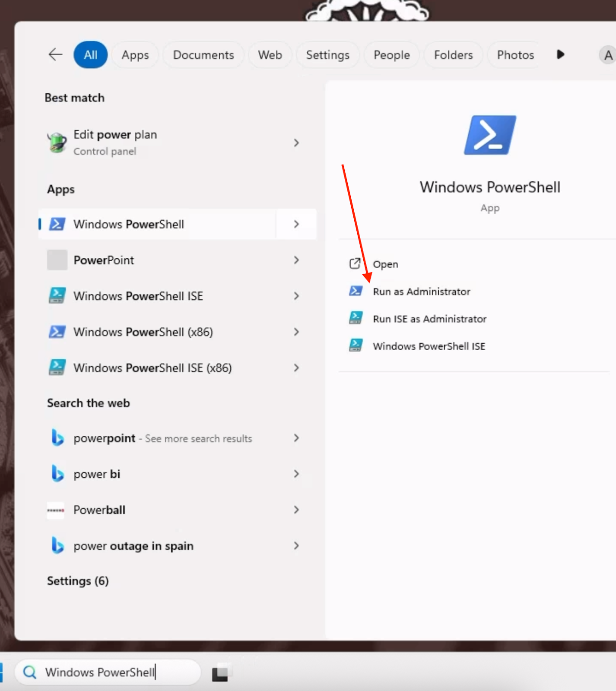This screenshot has width=616, height=691.
Task: Click Open action in preview pane
Action: (385, 264)
